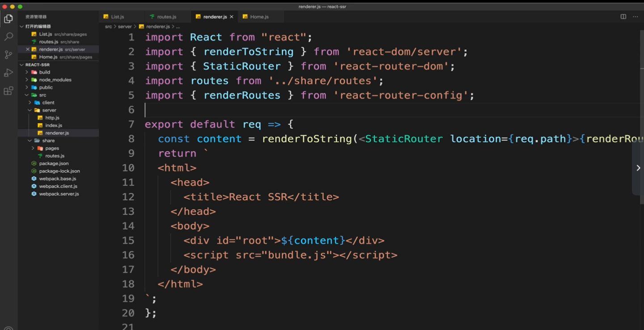This screenshot has width=644, height=330.
Task: Click the http.js file icon in tree
Action: [40, 118]
